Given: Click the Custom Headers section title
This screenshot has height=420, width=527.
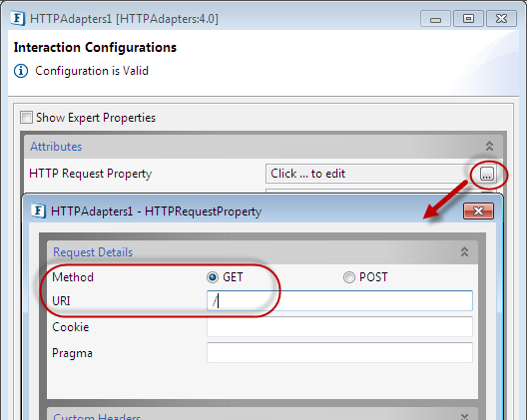Looking at the screenshot, I should (x=97, y=417).
